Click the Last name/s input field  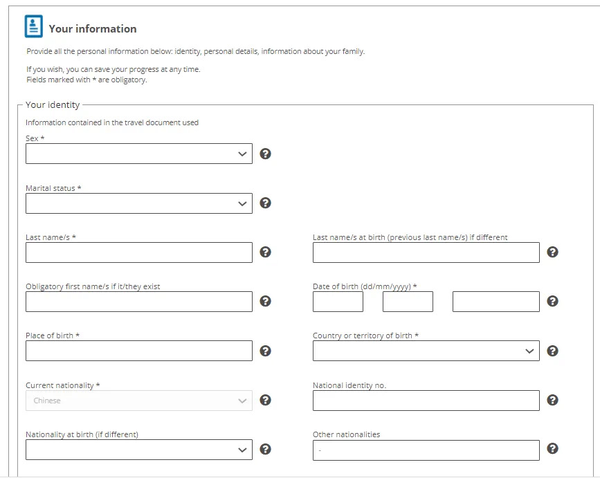pyautogui.click(x=139, y=252)
